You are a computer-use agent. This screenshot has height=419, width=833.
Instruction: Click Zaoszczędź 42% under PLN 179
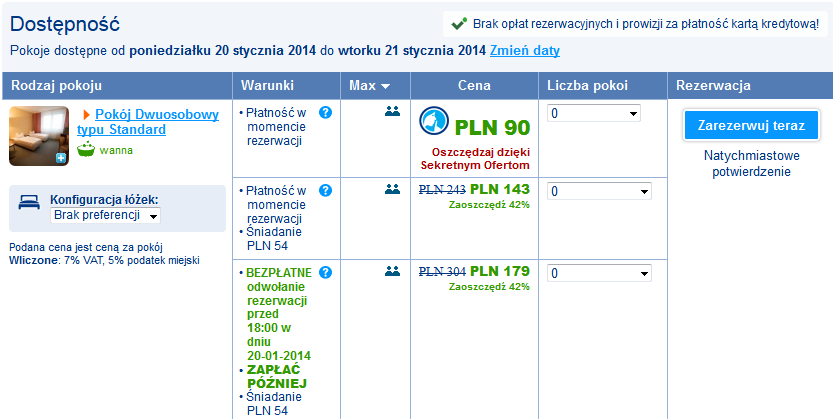489,287
